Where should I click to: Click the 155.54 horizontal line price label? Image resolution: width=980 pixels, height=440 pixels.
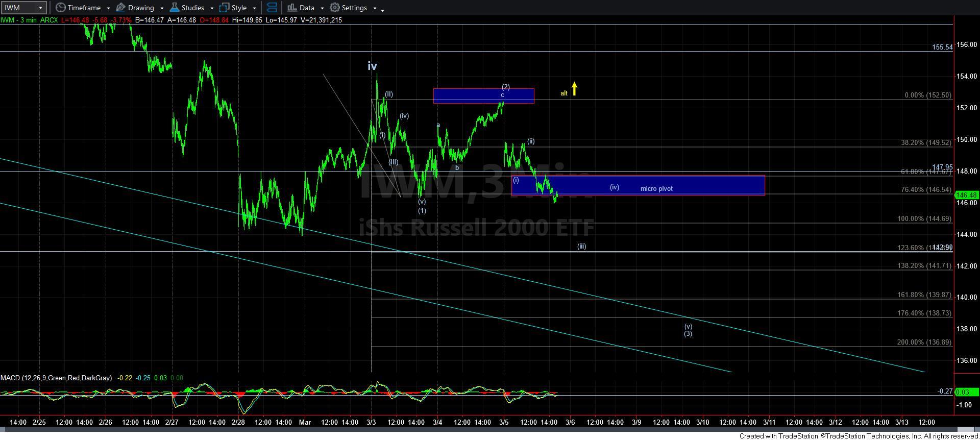tap(942, 47)
